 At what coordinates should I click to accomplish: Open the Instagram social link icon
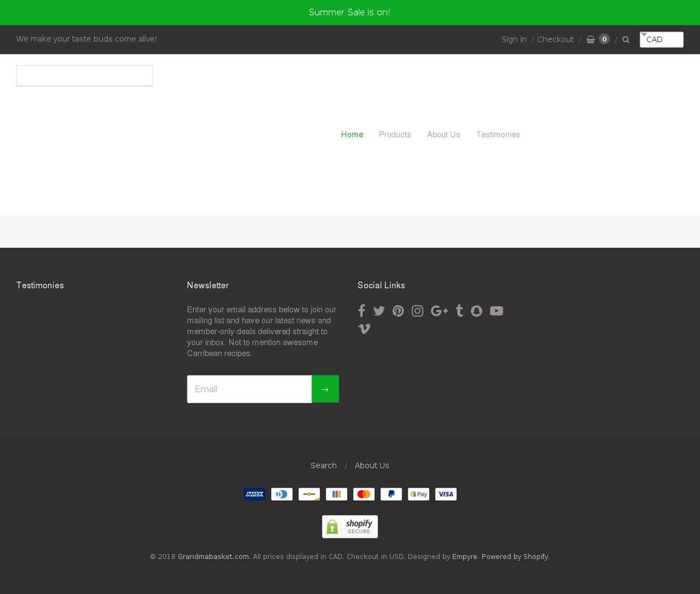(417, 310)
